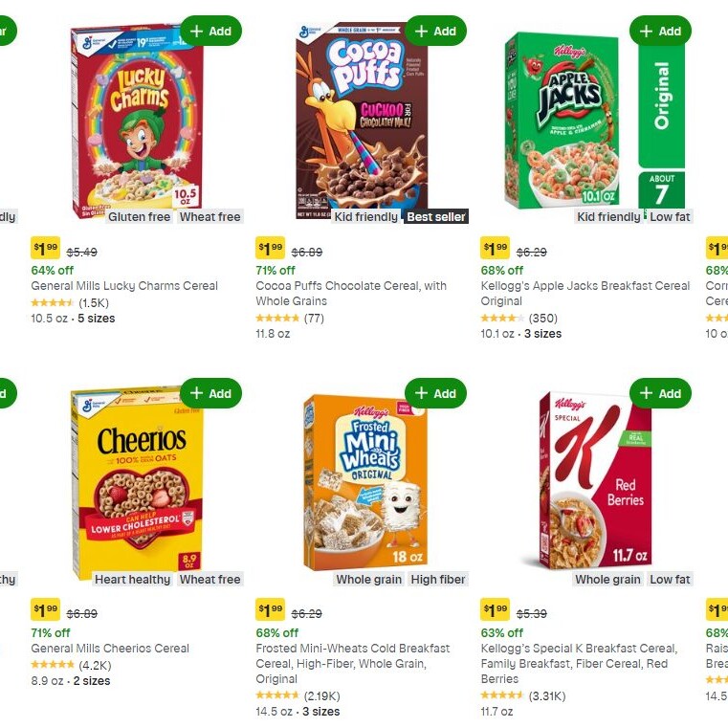Add Frosted Mini-Wheats to cart

point(435,393)
